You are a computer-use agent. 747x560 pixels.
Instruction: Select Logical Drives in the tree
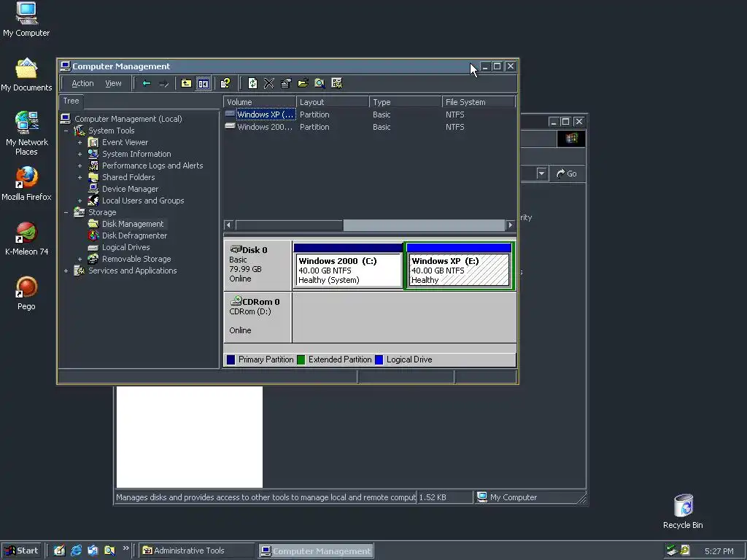click(125, 247)
